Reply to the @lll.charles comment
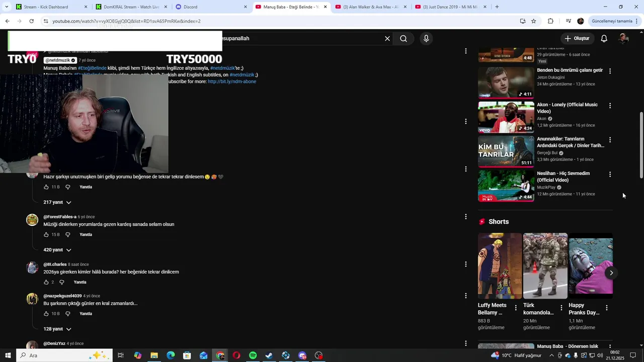The image size is (644, 362). coord(80,282)
